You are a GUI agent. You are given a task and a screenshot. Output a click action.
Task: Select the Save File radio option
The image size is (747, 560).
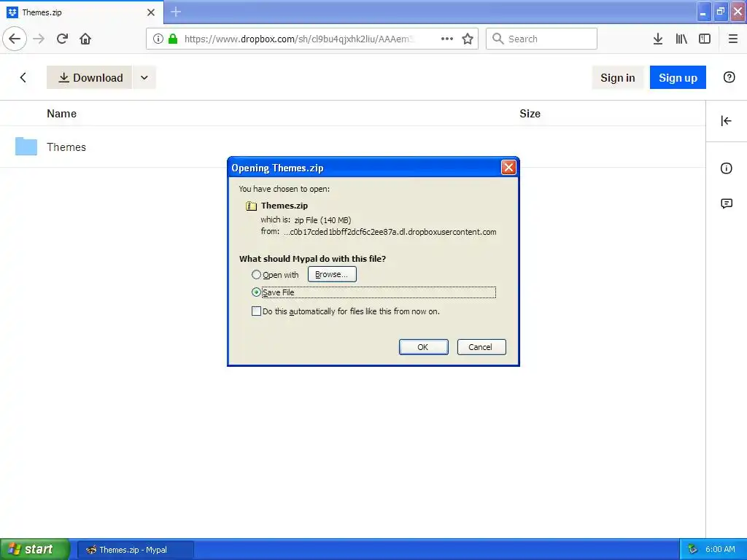tap(256, 292)
